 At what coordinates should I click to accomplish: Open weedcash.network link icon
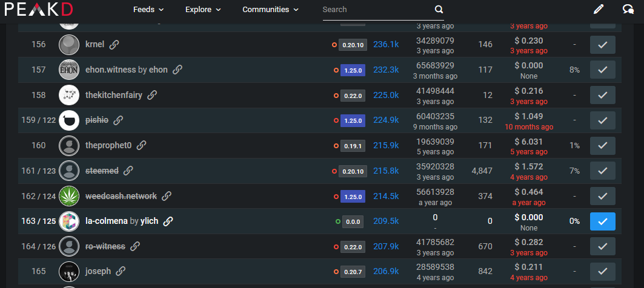[167, 196]
